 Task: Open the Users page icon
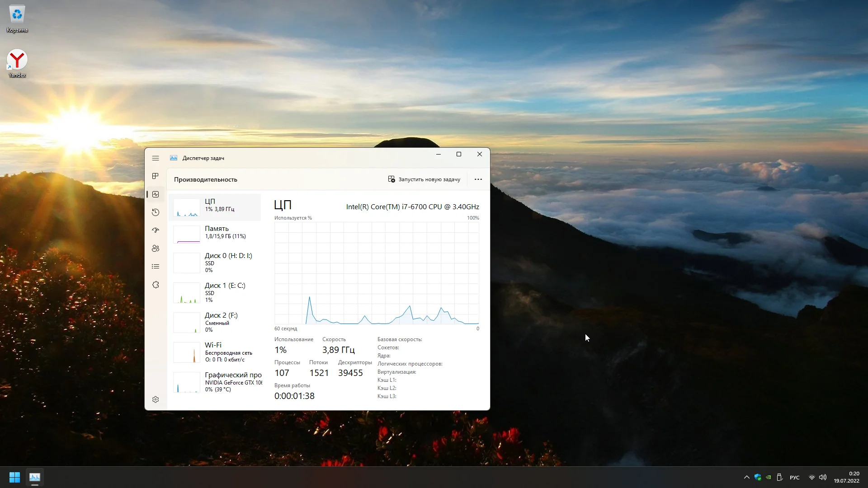(156, 249)
